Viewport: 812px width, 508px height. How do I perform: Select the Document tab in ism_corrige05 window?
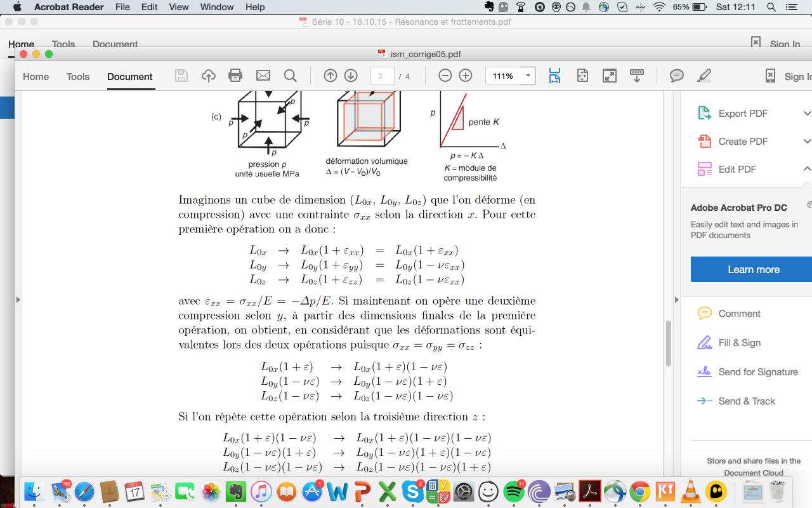[x=130, y=76]
